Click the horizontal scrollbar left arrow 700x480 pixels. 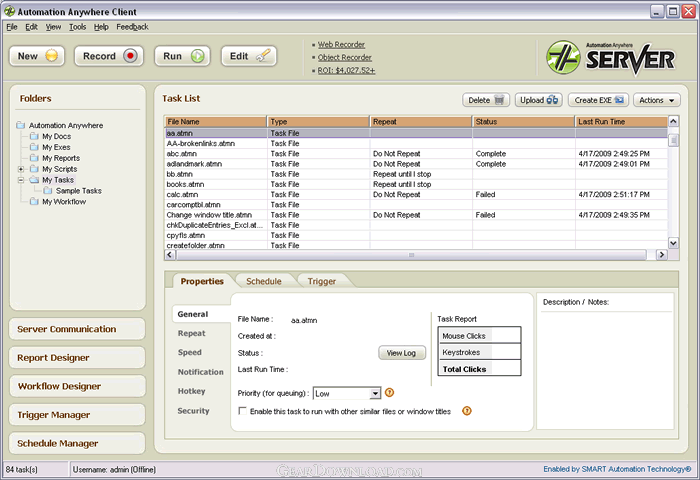(x=170, y=255)
